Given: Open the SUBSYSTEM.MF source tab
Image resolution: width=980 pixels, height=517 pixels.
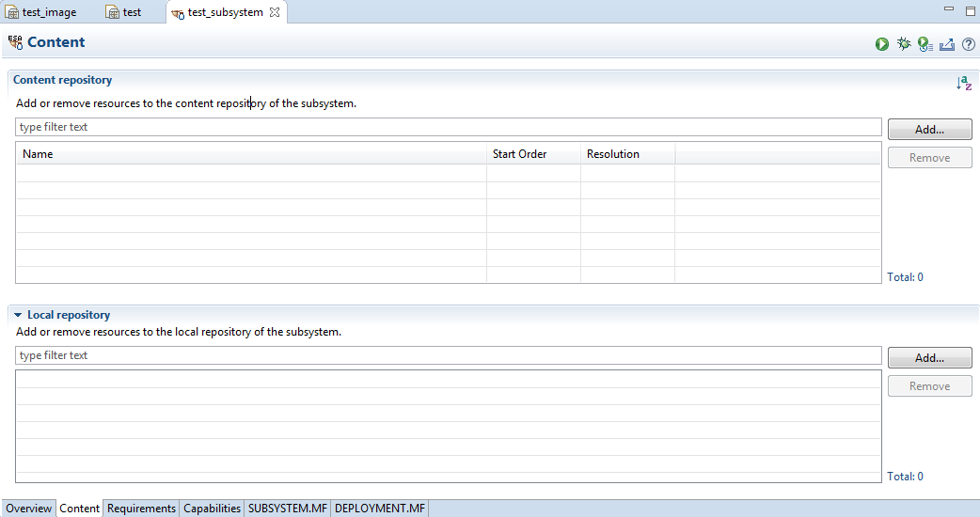Looking at the screenshot, I should pos(287,509).
